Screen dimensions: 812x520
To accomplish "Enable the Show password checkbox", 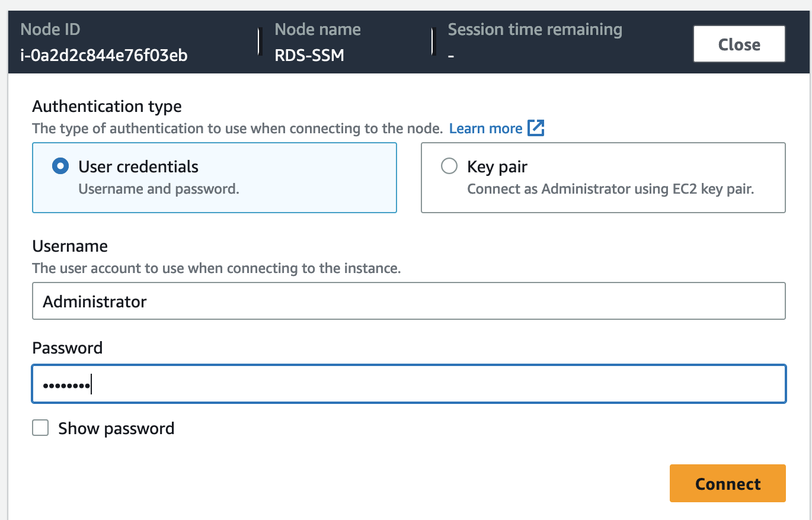I will pos(40,428).
